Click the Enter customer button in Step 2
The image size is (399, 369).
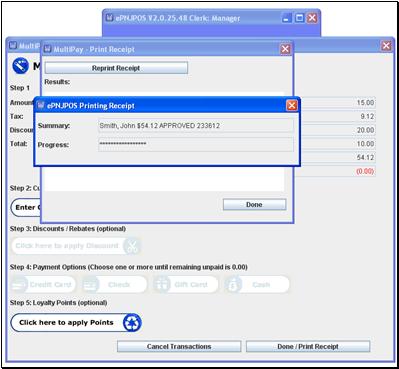click(26, 208)
